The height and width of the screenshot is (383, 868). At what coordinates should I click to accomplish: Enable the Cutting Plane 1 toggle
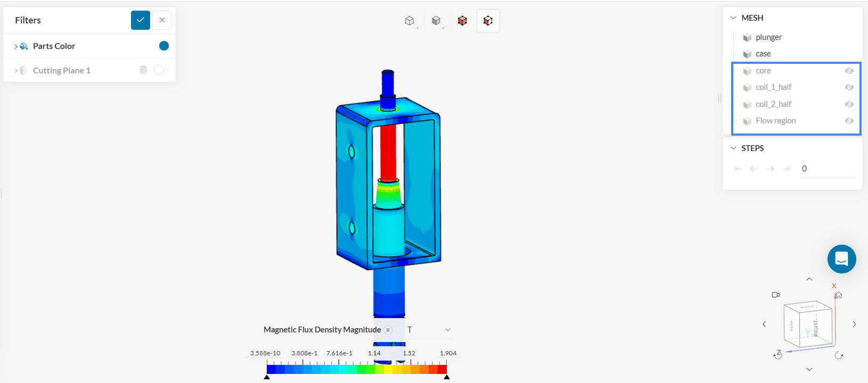tap(160, 70)
